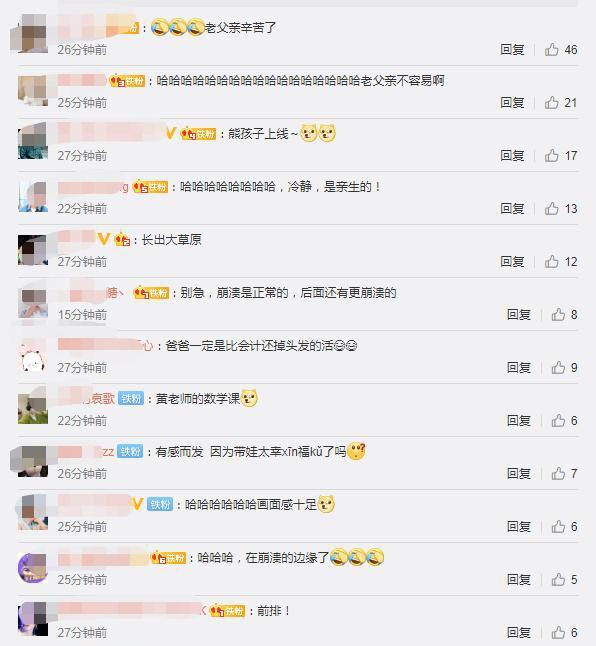Reply to the '有感而发' comment
The image size is (596, 646).
coord(519,473)
